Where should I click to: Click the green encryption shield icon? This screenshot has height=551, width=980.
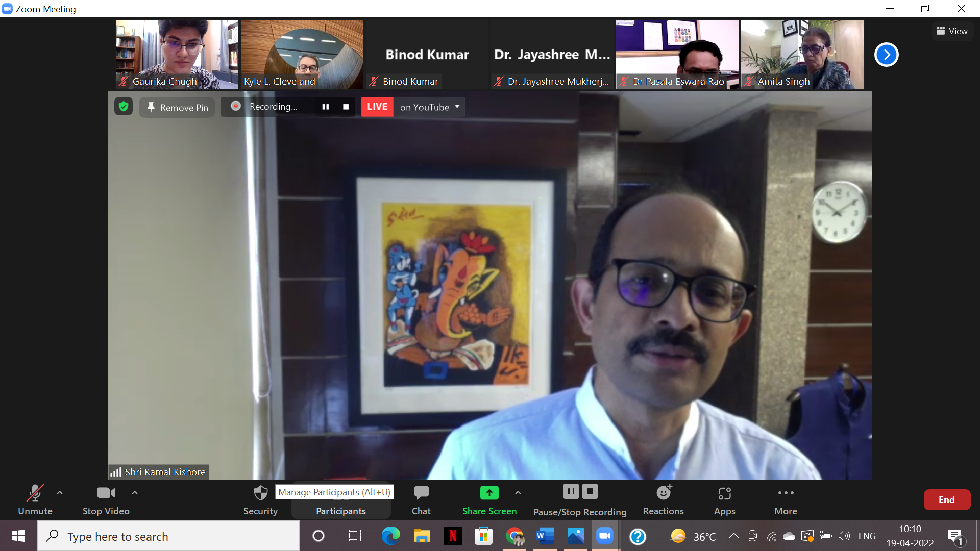click(124, 107)
